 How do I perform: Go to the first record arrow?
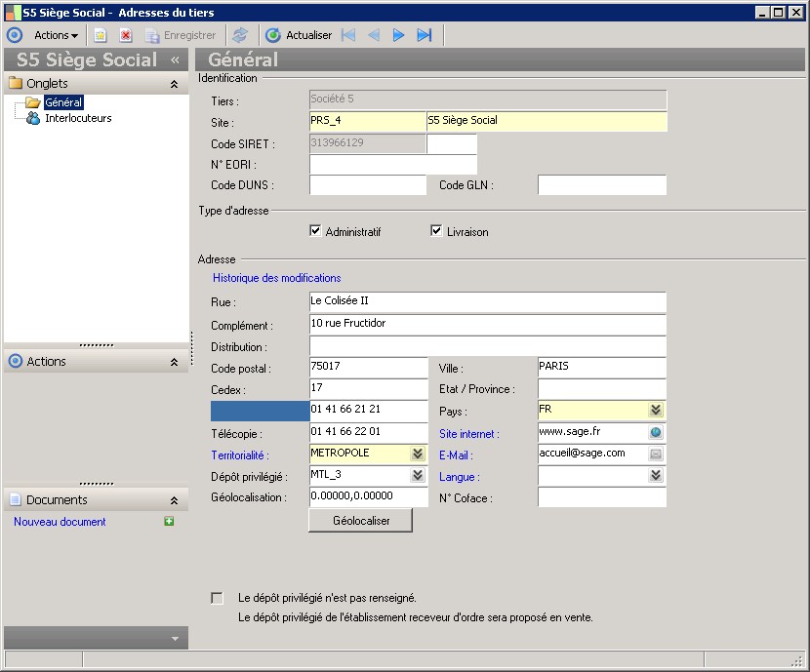pos(348,35)
